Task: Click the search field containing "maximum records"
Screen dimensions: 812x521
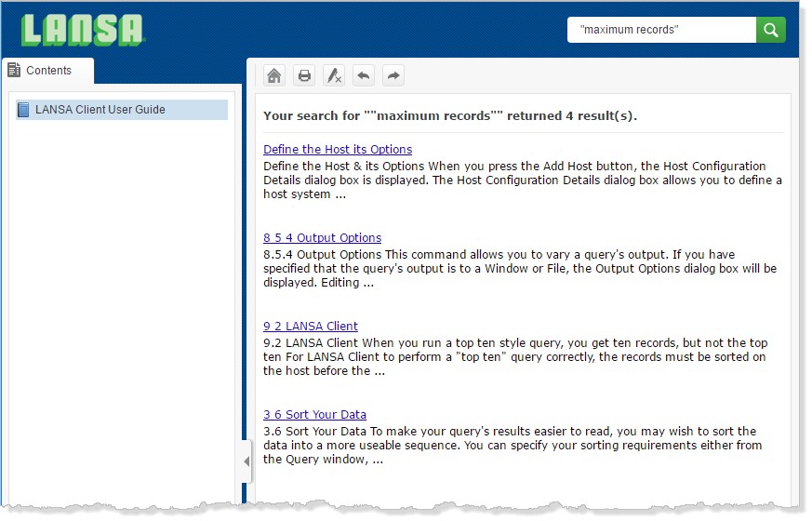Action: tap(662, 30)
